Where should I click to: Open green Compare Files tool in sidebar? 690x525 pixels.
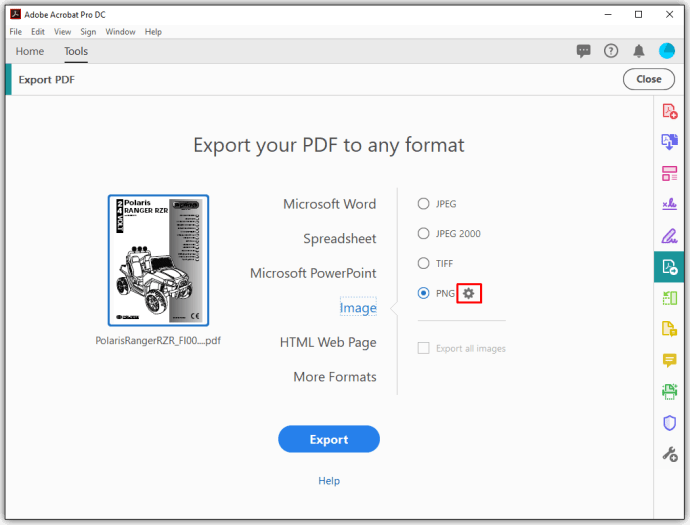(x=669, y=298)
